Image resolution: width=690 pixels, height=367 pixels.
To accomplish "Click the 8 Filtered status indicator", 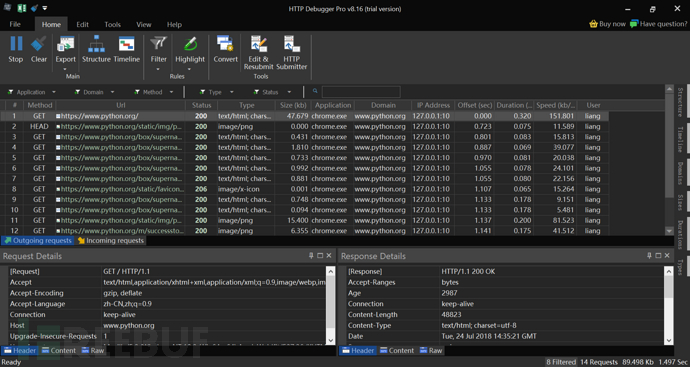I will pyautogui.click(x=561, y=362).
